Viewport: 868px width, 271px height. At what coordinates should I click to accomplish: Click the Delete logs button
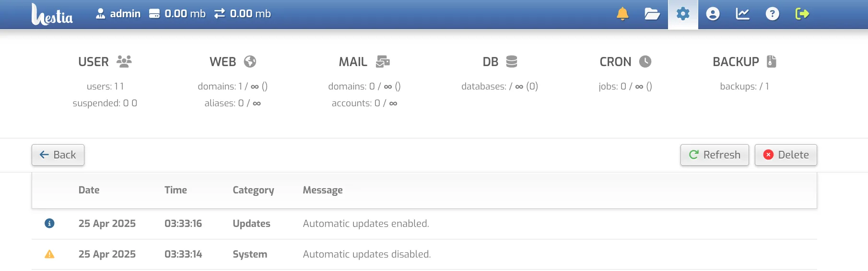pyautogui.click(x=786, y=155)
